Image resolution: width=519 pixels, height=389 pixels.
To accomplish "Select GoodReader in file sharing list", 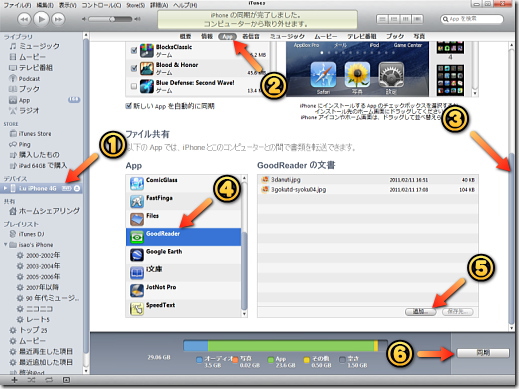I will tap(183, 237).
